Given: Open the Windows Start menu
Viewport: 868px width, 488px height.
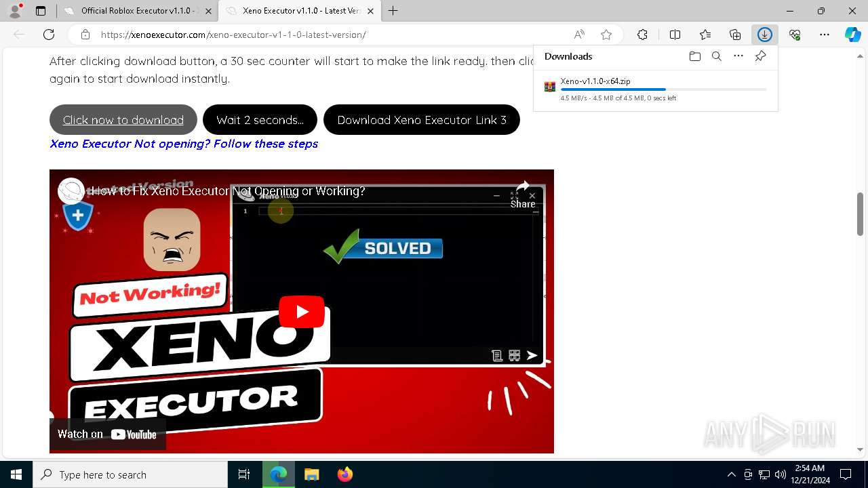Looking at the screenshot, I should 16,474.
